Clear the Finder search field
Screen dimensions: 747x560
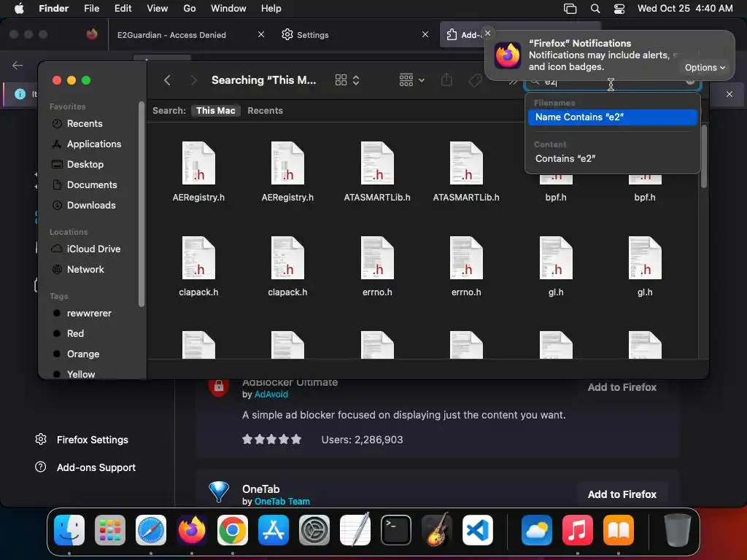coord(690,81)
